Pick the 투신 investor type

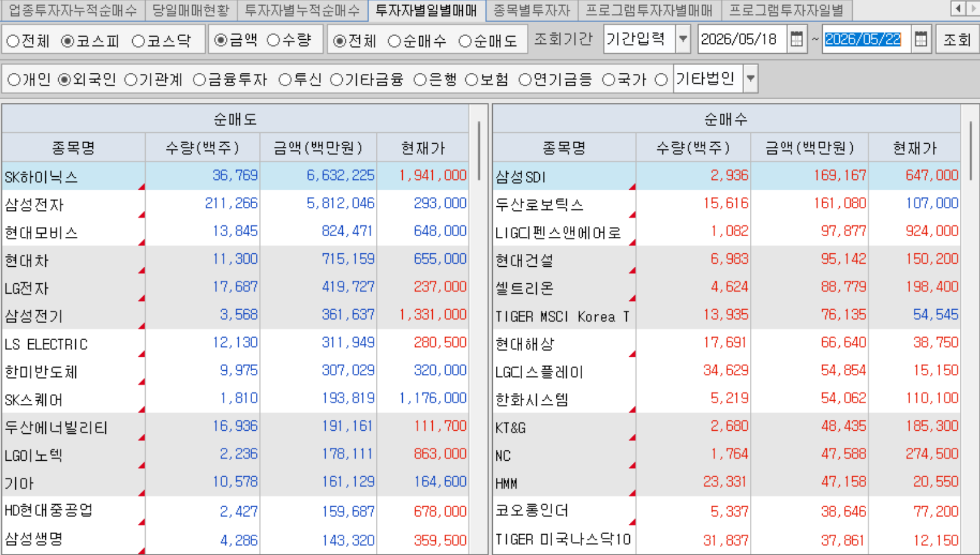(285, 80)
